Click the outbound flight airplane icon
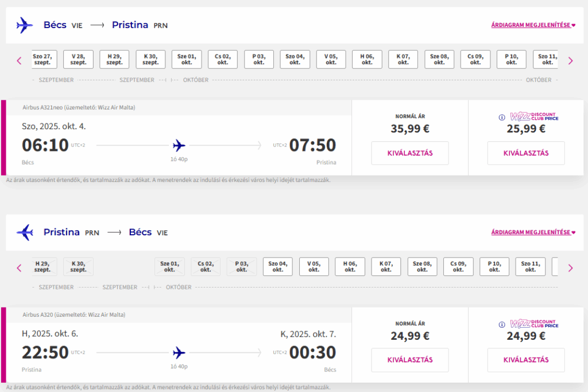The height and width of the screenshot is (392, 588). pyautogui.click(x=25, y=25)
